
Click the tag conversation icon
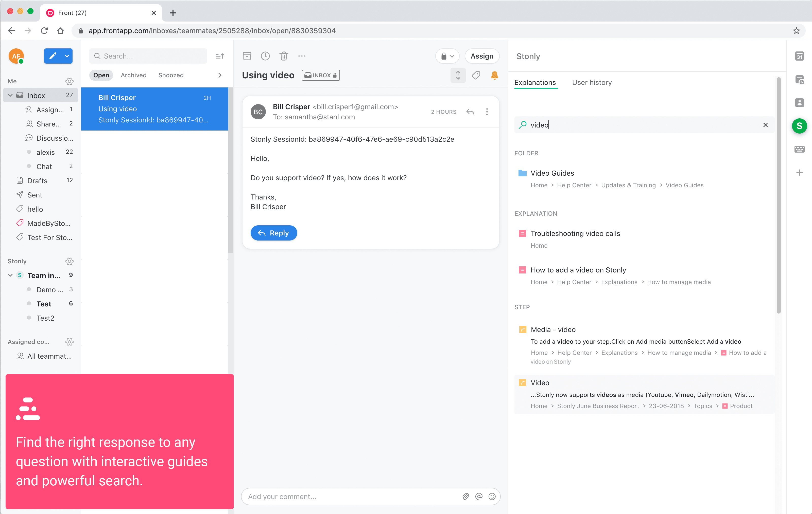476,75
